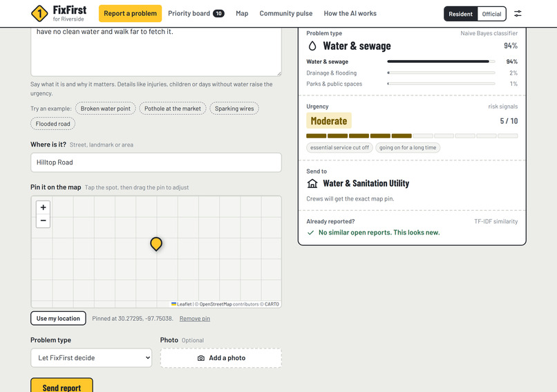Click the Leaflet attribution link

pos(182,304)
